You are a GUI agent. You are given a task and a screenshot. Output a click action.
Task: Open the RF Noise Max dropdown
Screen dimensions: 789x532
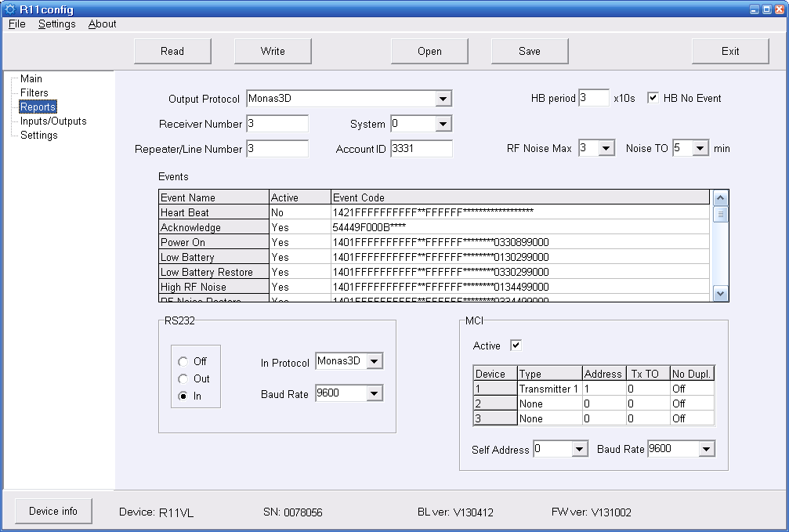(x=606, y=148)
